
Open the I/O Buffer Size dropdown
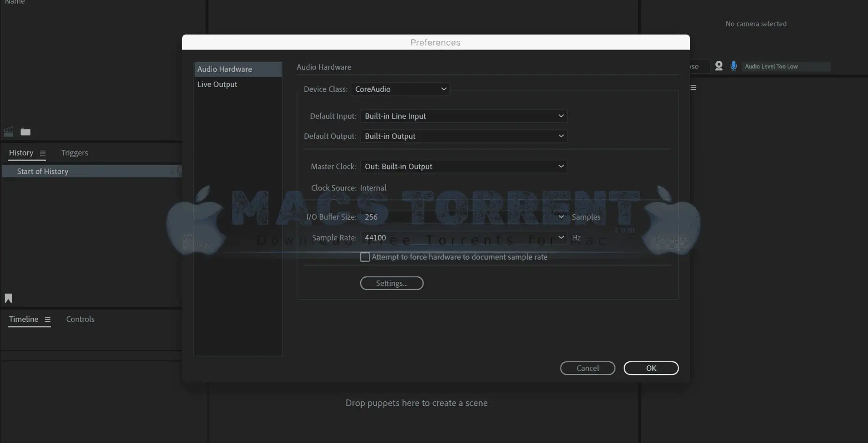464,217
